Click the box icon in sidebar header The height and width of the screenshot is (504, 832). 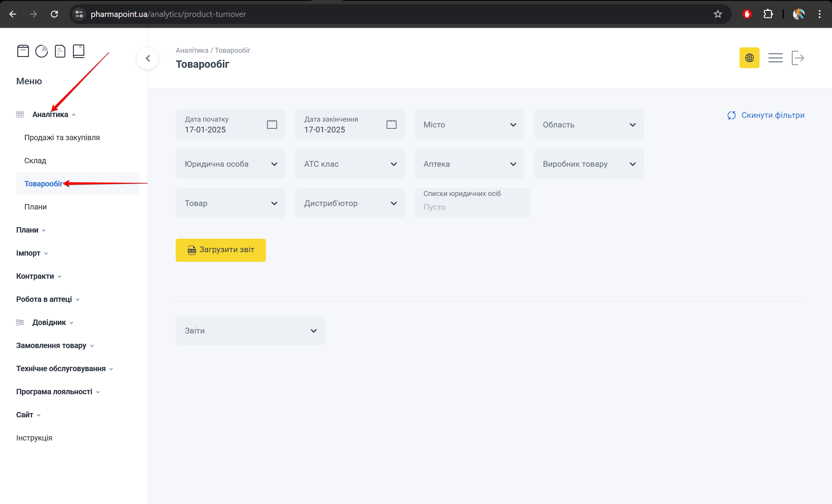23,51
